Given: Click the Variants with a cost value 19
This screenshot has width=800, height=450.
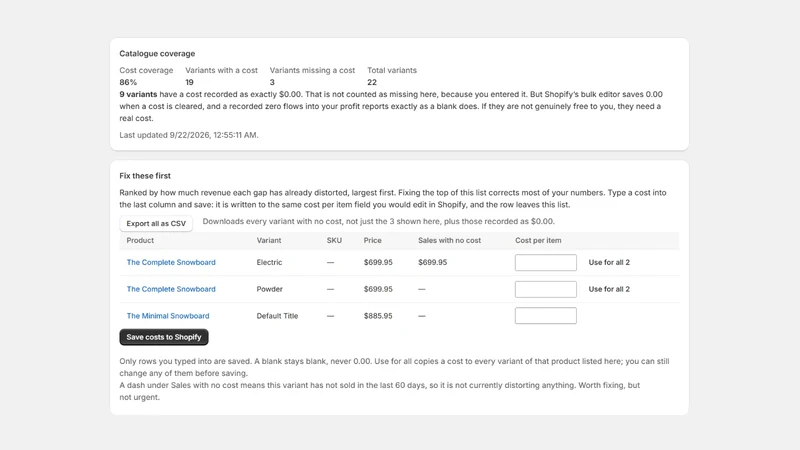Looking at the screenshot, I should point(189,82).
